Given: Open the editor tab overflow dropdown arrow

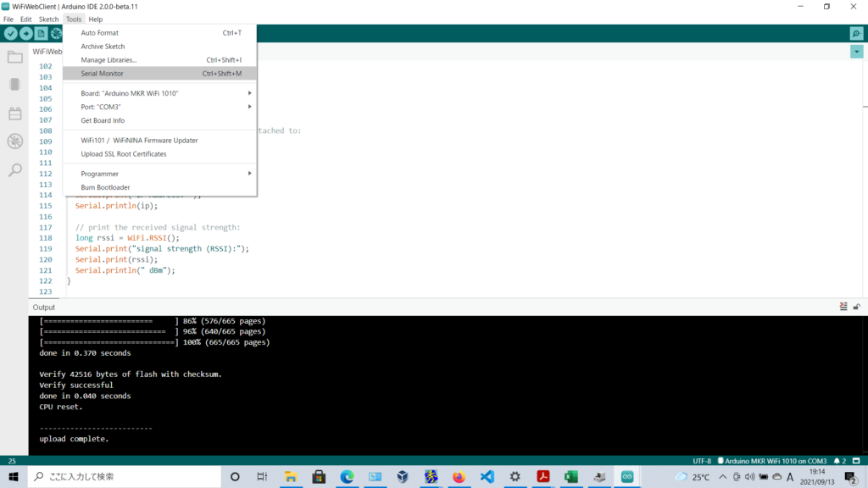Looking at the screenshot, I should click(856, 52).
